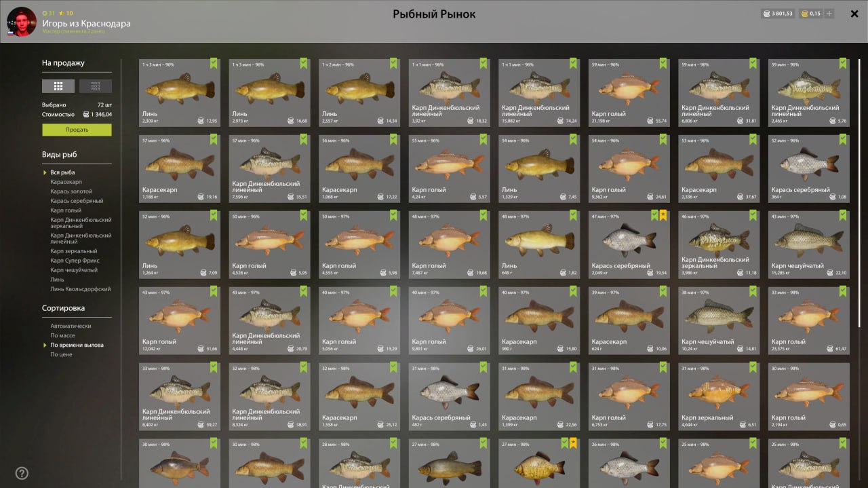Screen dimensions: 868x488
Task: Sort fish by По массе
Action: click(x=62, y=335)
